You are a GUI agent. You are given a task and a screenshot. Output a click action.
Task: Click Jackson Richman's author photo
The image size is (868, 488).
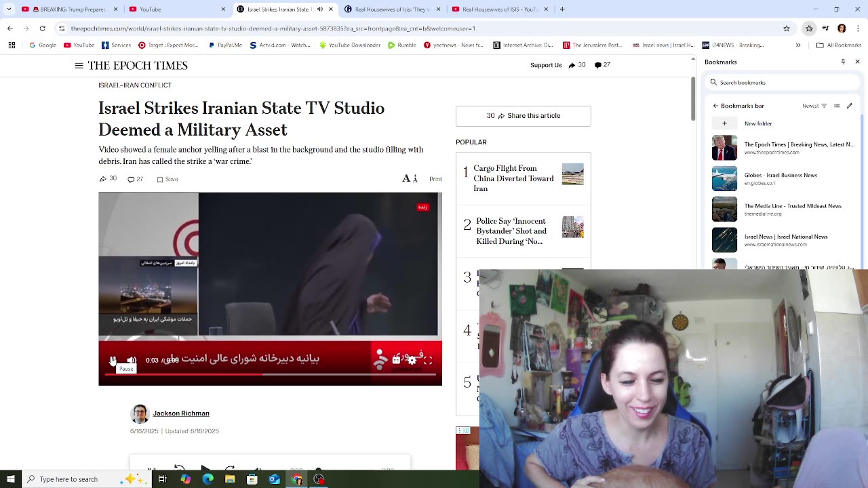click(140, 413)
